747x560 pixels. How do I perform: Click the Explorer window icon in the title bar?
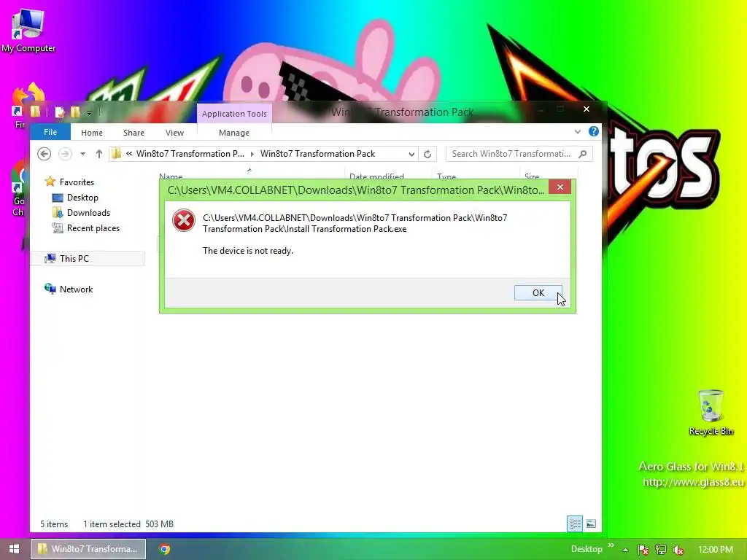tap(35, 112)
